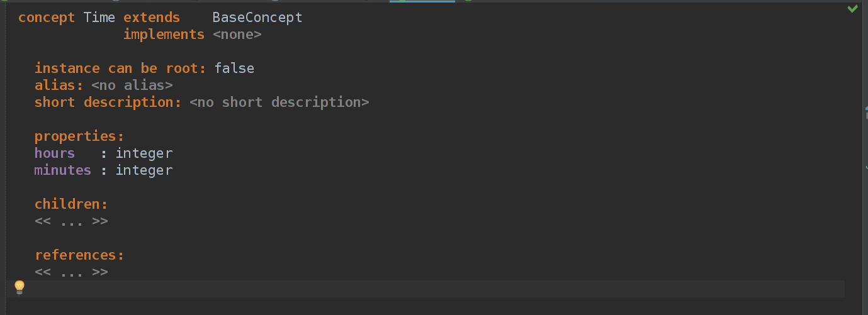Click the concept name 'Time'
The height and width of the screenshot is (315, 868).
pos(99,18)
